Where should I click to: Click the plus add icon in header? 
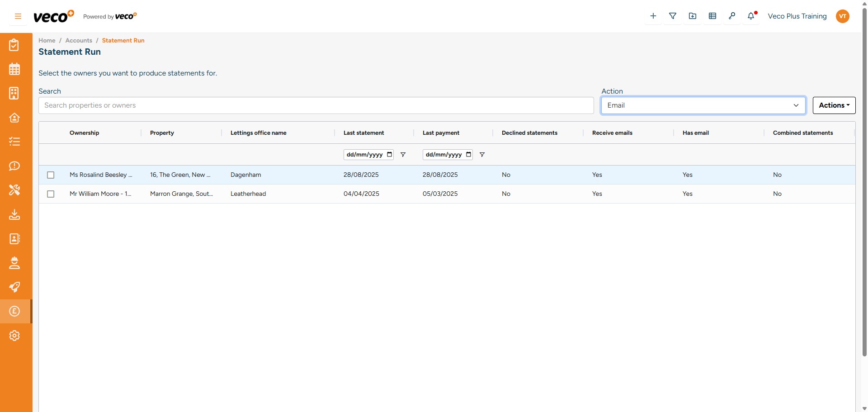[653, 16]
